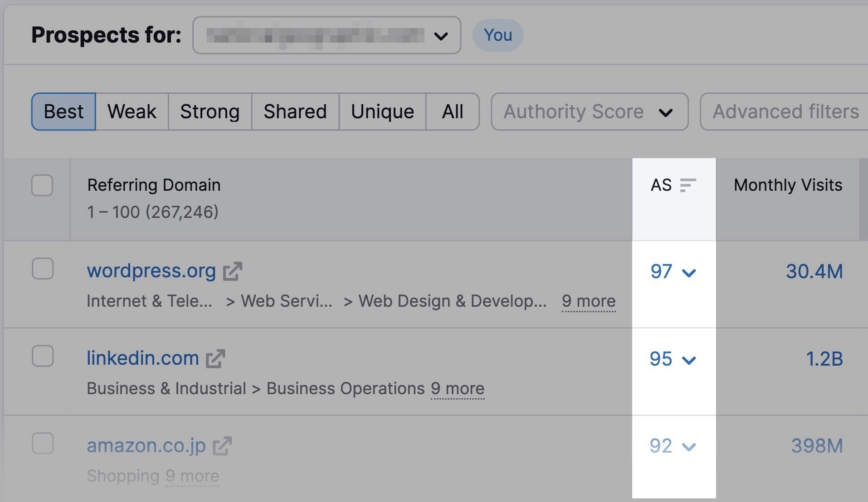This screenshot has width=868, height=502.
Task: Show 9 more categories for linkedin.com
Action: 458,389
